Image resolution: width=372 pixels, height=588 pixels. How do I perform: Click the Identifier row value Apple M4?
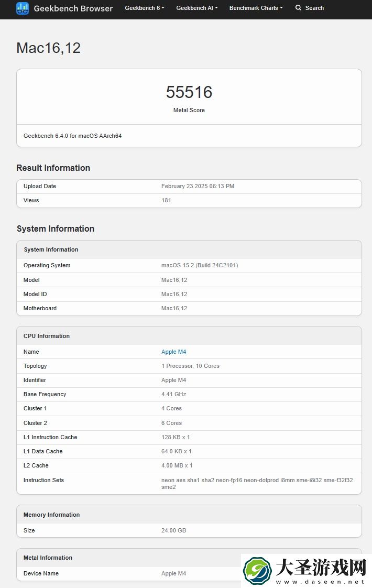point(173,380)
